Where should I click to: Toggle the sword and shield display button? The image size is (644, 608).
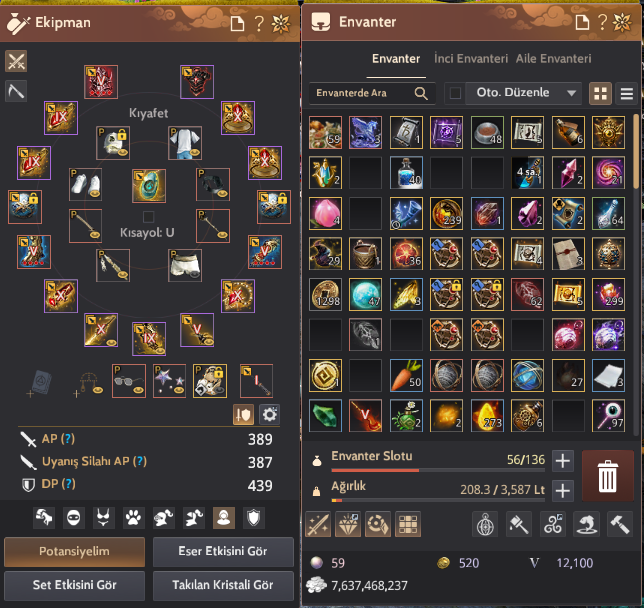click(243, 415)
